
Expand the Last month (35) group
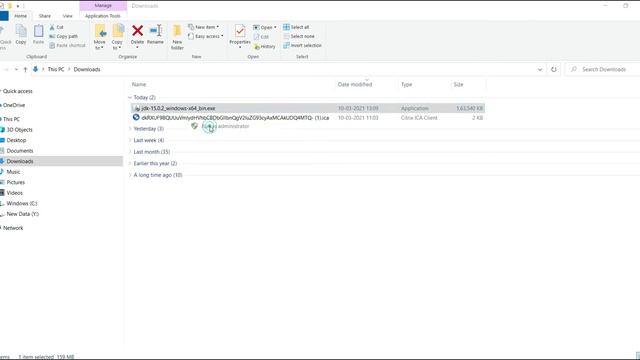[x=130, y=152]
